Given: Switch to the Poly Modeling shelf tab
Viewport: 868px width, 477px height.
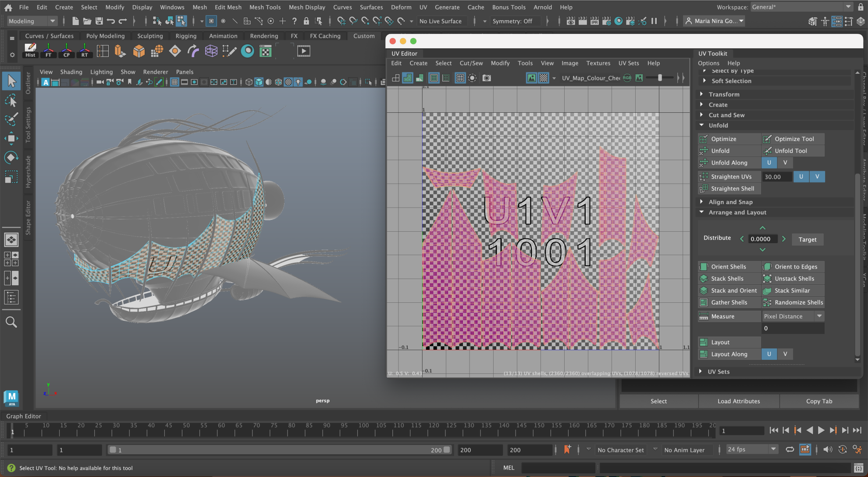Looking at the screenshot, I should click(x=105, y=36).
